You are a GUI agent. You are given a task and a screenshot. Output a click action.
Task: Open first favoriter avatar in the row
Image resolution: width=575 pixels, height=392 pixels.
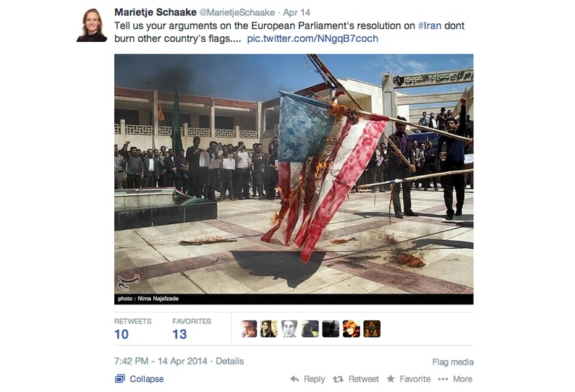click(x=249, y=328)
